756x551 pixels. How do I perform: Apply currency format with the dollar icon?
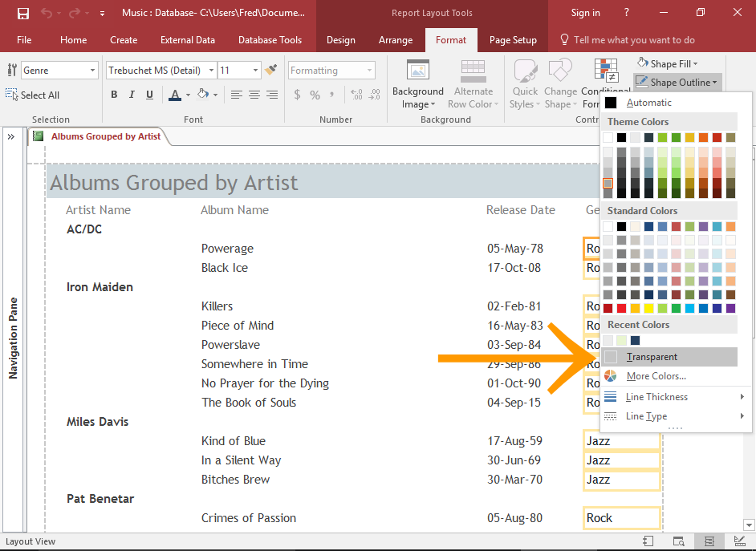tap(296, 94)
